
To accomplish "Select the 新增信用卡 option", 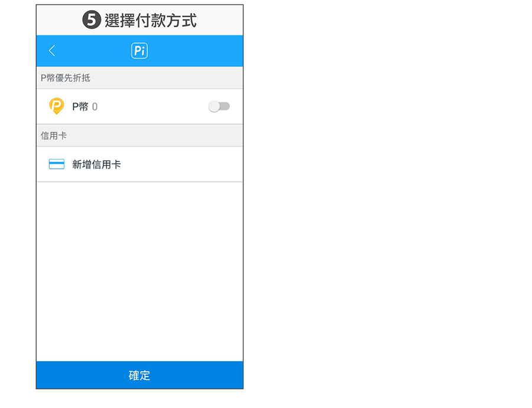I will [96, 164].
